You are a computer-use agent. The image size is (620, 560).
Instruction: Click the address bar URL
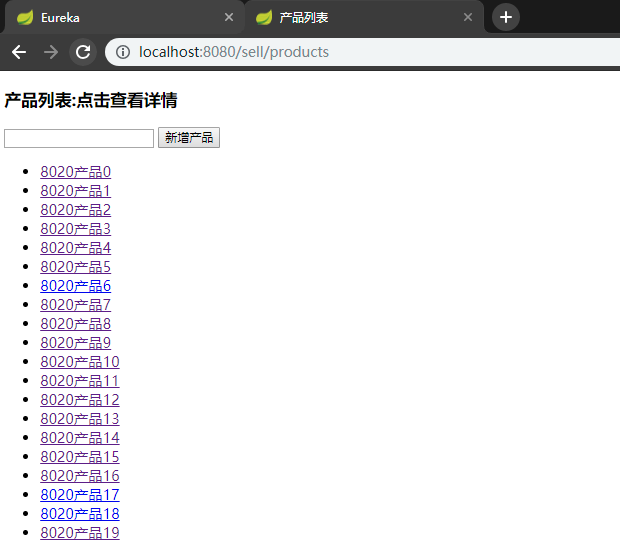pyautogui.click(x=234, y=52)
